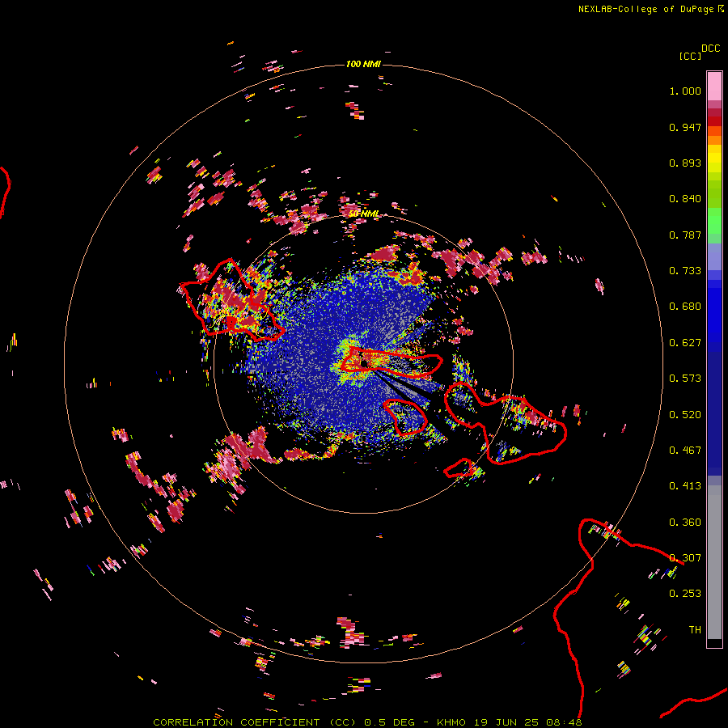Click the TH threshold legend label
The height and width of the screenshot is (728, 728).
pos(695,630)
